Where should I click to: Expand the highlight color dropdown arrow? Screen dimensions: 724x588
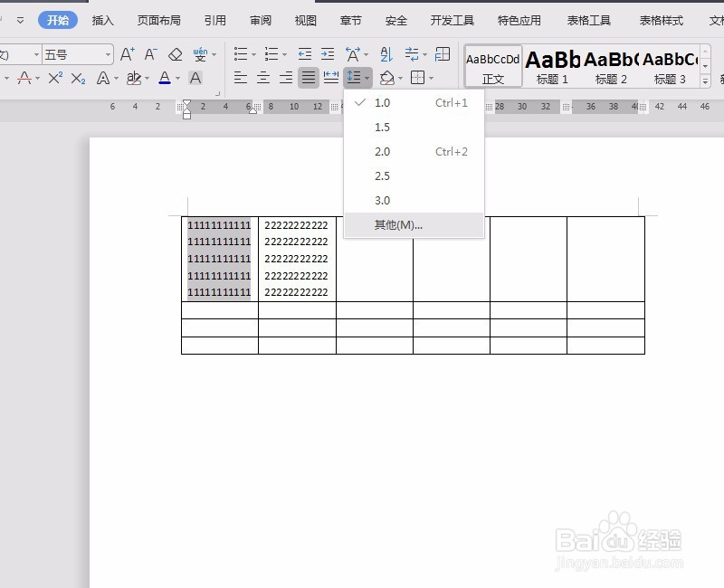pyautogui.click(x=148, y=78)
